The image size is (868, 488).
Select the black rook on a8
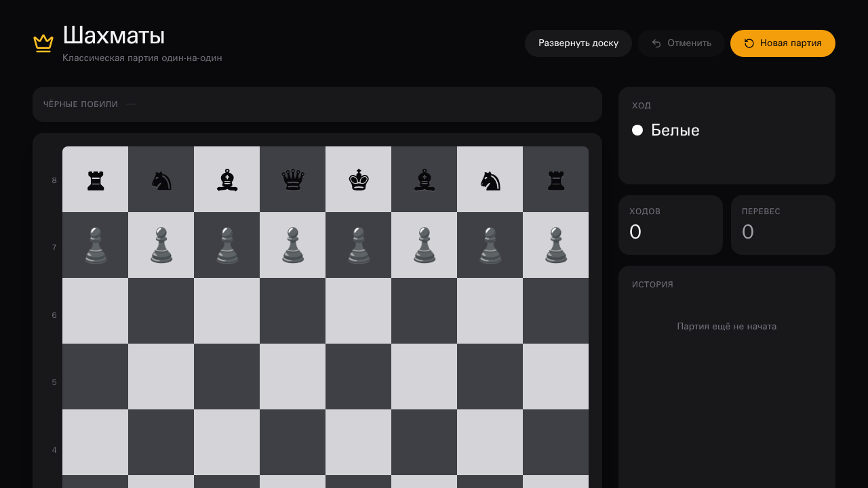pos(96,180)
